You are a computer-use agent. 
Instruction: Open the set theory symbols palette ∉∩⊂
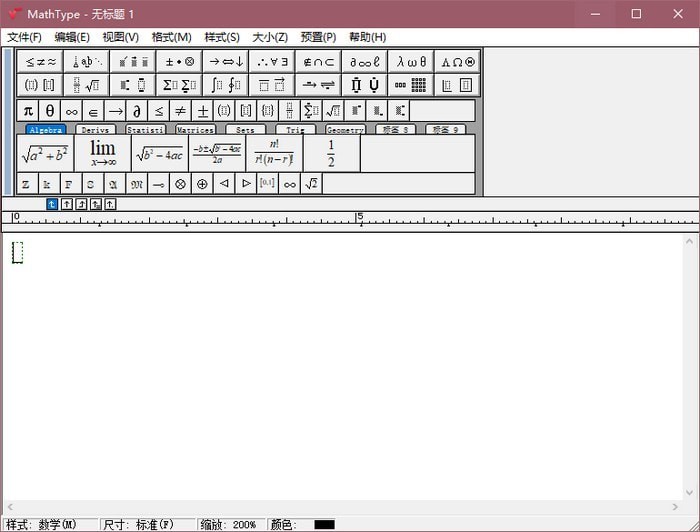coord(319,62)
